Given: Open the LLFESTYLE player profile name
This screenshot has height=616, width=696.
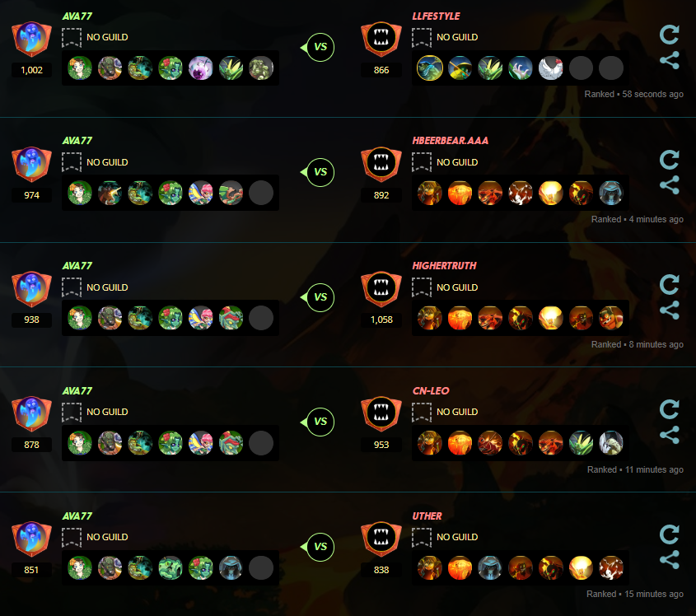Looking at the screenshot, I should click(436, 16).
